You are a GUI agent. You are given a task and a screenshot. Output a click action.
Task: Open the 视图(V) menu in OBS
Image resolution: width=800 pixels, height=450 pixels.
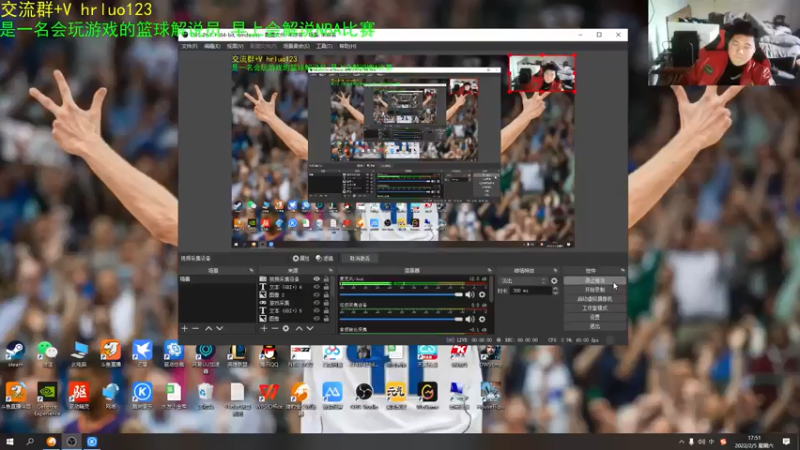tap(235, 46)
